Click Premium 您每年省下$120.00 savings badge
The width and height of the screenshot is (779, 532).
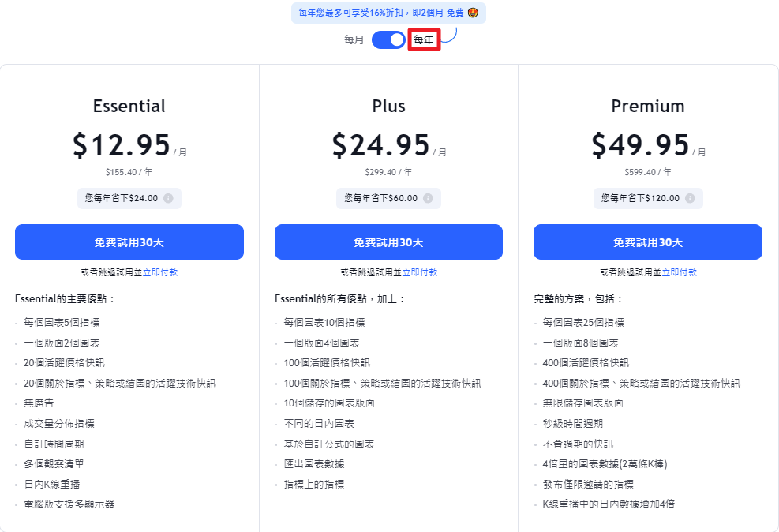(x=648, y=198)
